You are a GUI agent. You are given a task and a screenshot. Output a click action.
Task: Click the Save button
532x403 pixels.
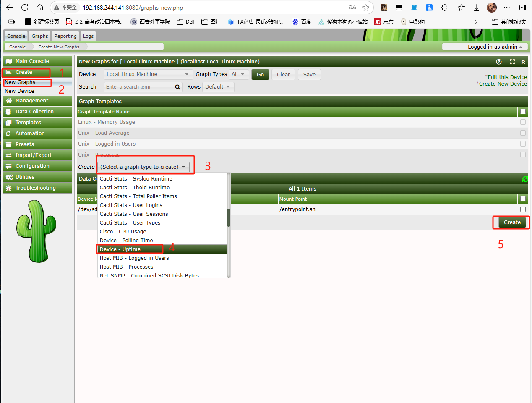(x=309, y=74)
